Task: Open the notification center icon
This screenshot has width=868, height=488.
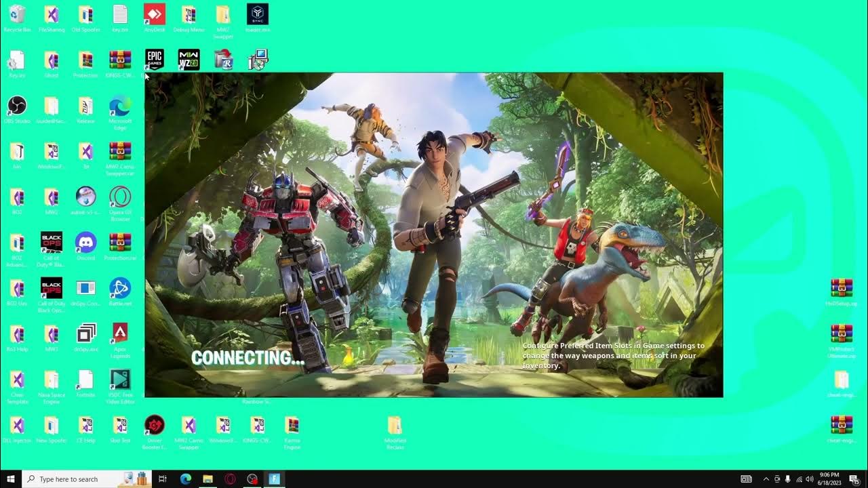Action: pos(854,479)
